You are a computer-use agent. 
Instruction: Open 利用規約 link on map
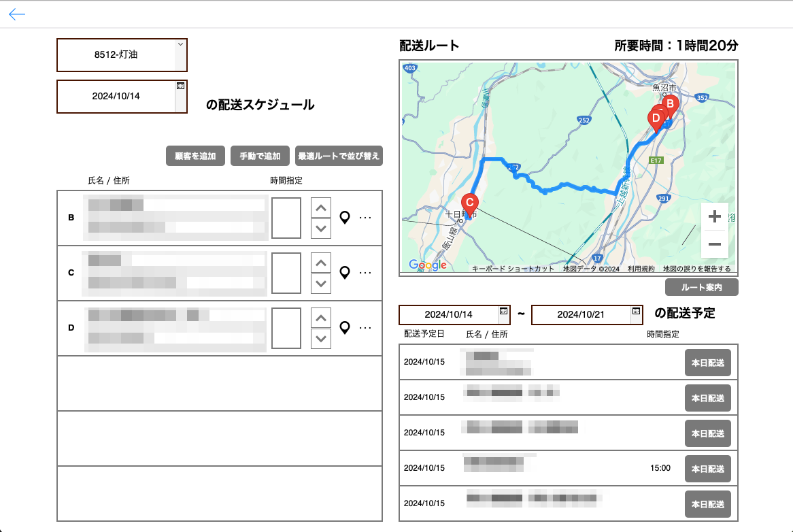pyautogui.click(x=641, y=269)
